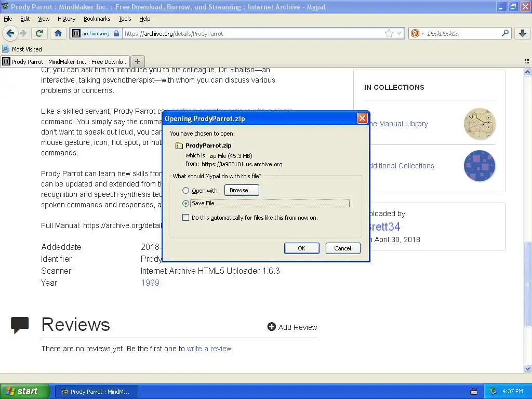Click the IN COLLECTIONS heading
Image resolution: width=532 pixels, height=399 pixels.
[394, 87]
